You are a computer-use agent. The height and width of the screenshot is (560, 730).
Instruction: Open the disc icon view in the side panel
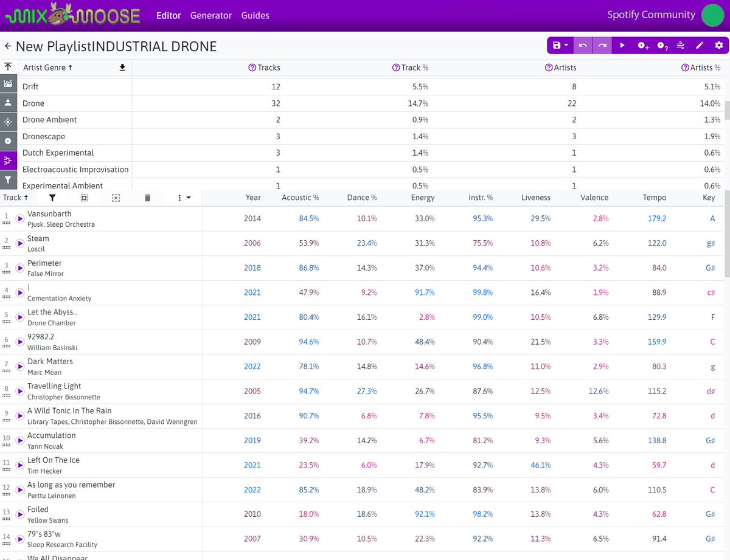(8, 140)
